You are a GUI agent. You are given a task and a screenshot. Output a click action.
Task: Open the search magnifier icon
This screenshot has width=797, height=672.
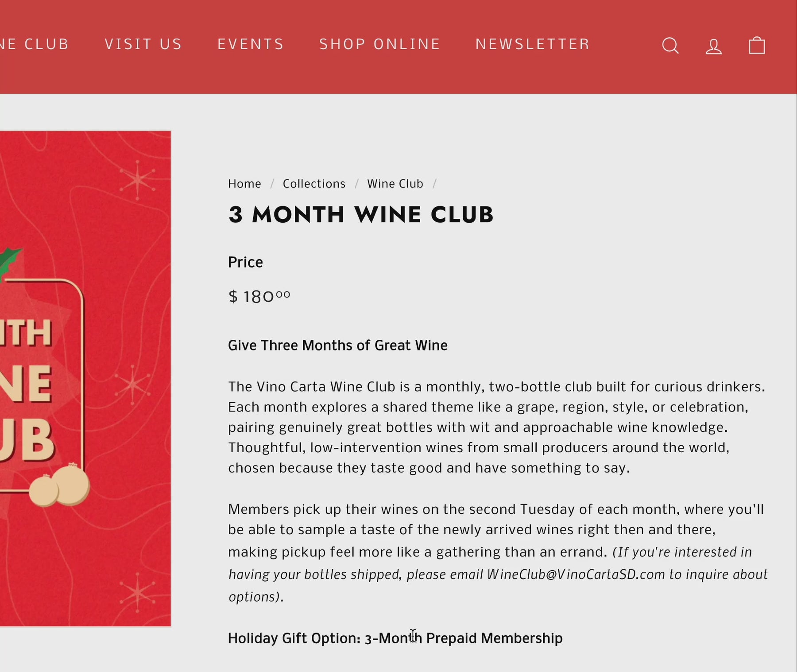click(x=670, y=46)
